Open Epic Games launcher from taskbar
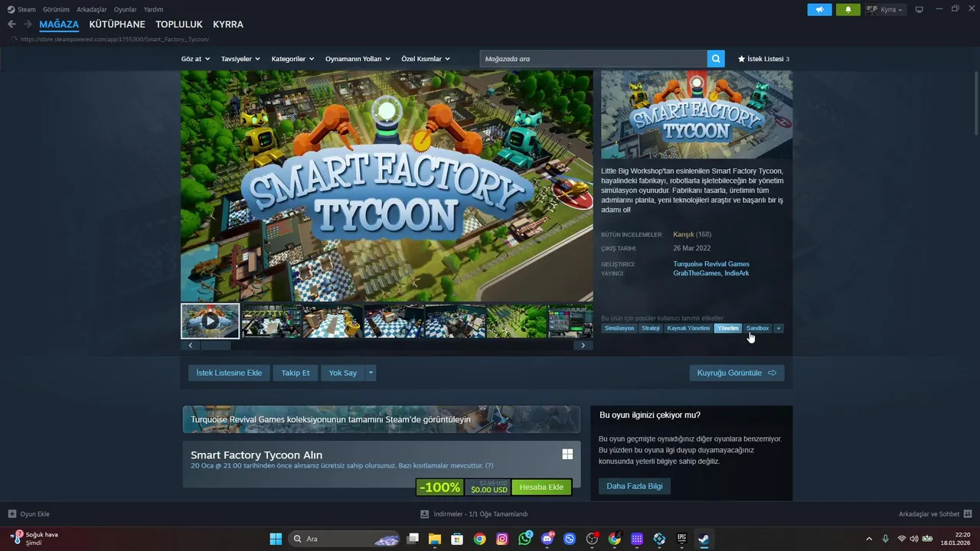The width and height of the screenshot is (980, 551). (681, 539)
